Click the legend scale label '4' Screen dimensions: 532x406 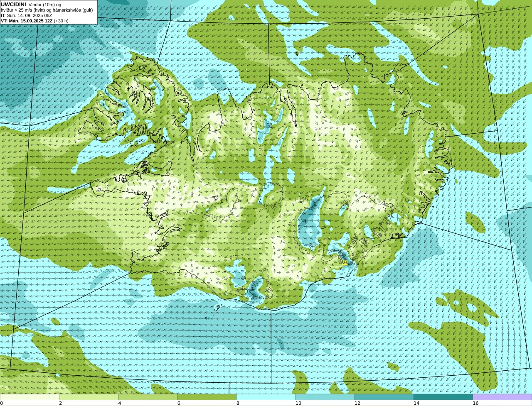coord(120,403)
